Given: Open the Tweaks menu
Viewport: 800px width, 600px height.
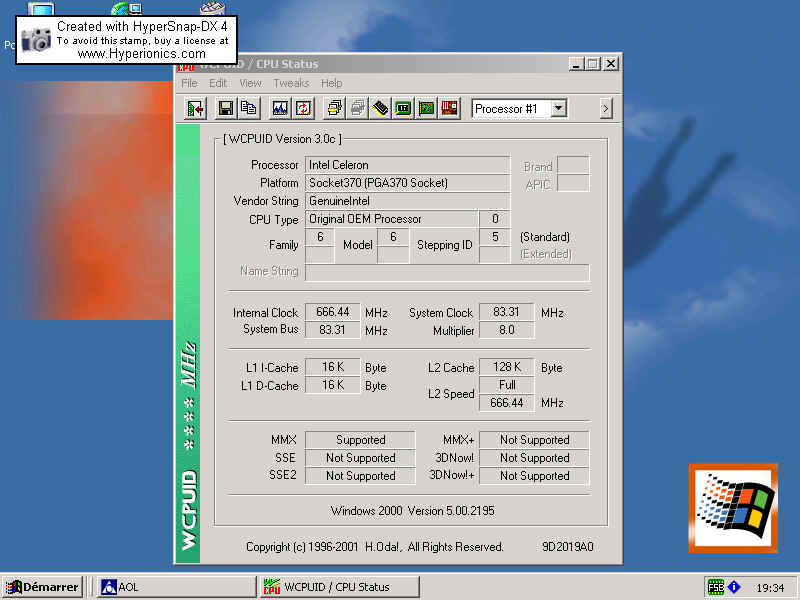Looking at the screenshot, I should click(x=291, y=83).
